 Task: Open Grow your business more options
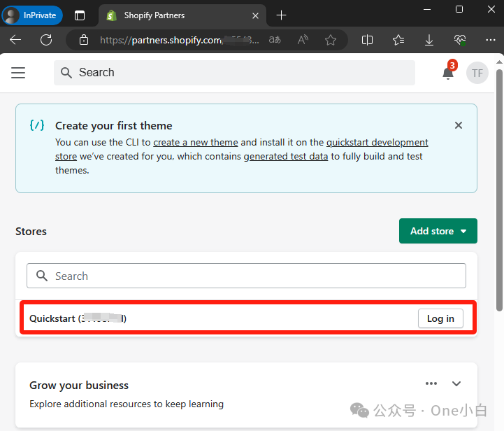point(431,383)
